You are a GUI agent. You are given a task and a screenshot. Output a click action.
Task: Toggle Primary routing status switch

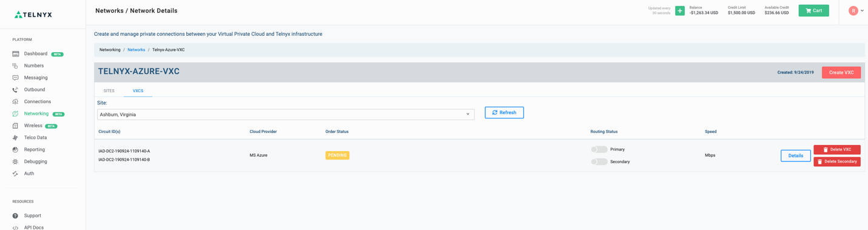pyautogui.click(x=599, y=149)
